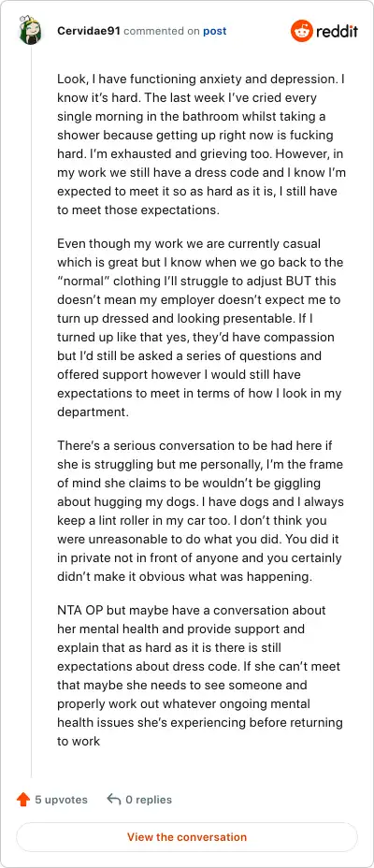Click the paragraph starting "Look, I have functioning"
Screen dimensions: 374x868
point(201,145)
